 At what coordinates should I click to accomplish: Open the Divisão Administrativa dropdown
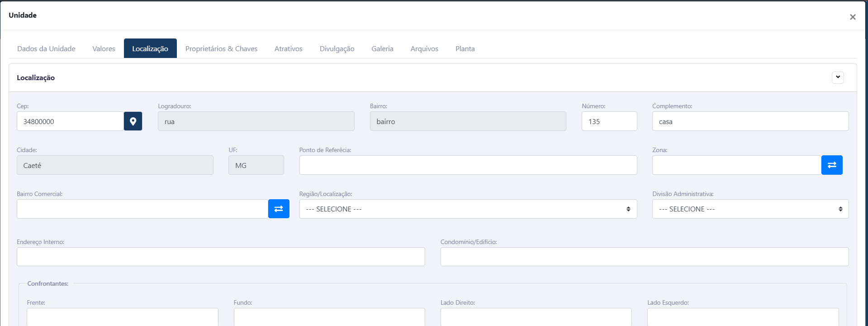point(750,209)
